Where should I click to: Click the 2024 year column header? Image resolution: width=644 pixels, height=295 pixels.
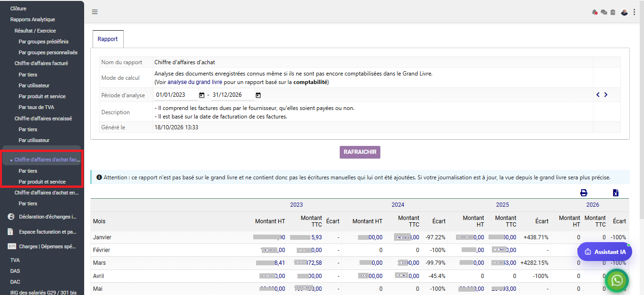398,204
